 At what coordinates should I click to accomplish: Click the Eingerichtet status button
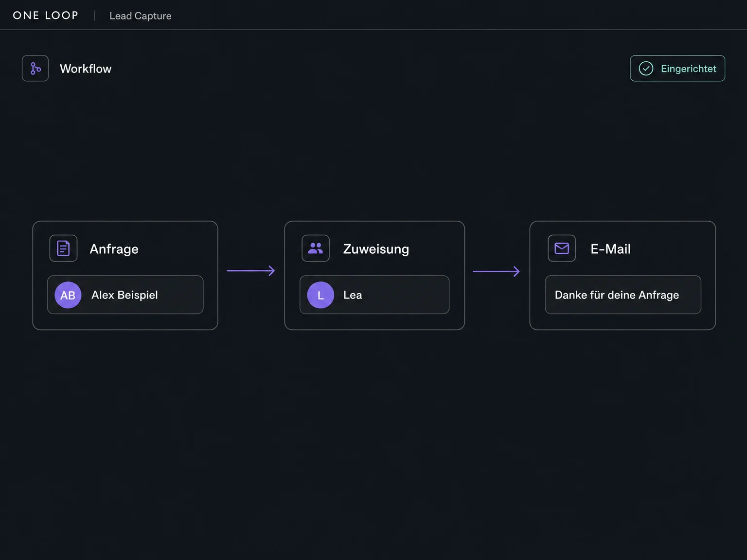coord(677,69)
